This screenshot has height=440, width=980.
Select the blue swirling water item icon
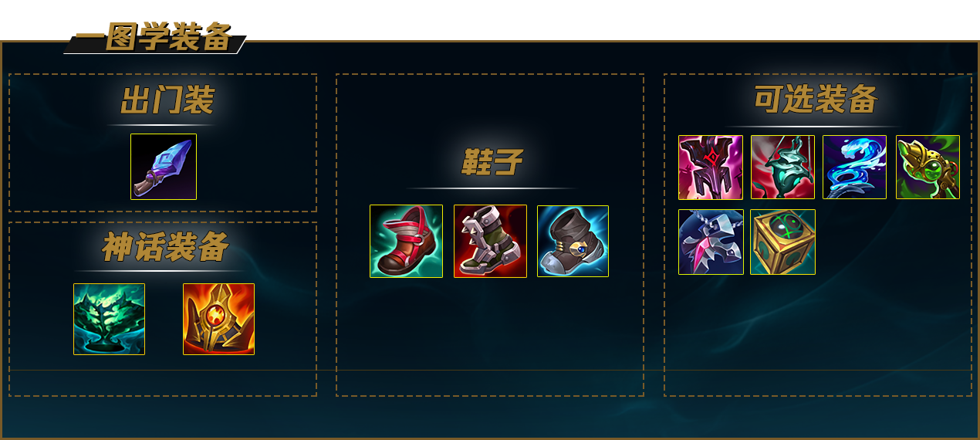(x=854, y=168)
